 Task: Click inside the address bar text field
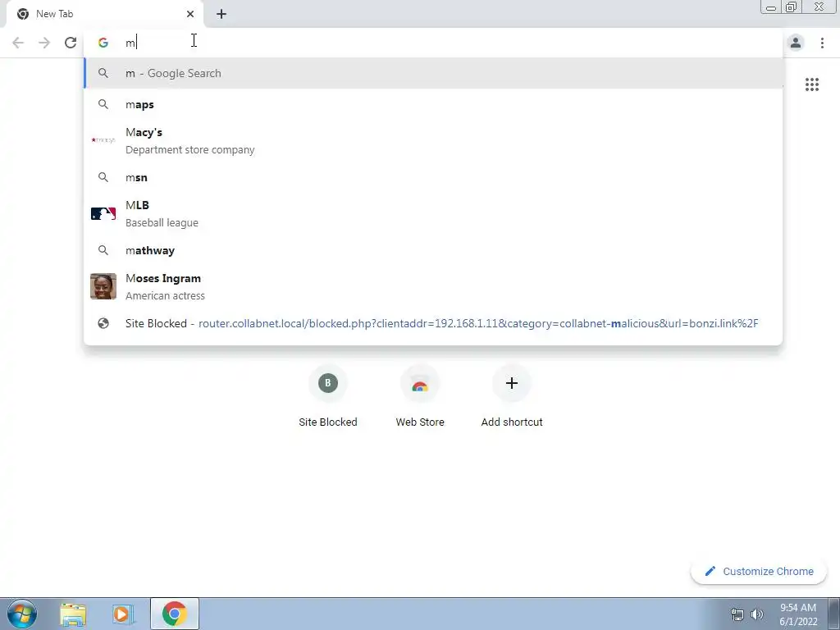click(x=433, y=43)
